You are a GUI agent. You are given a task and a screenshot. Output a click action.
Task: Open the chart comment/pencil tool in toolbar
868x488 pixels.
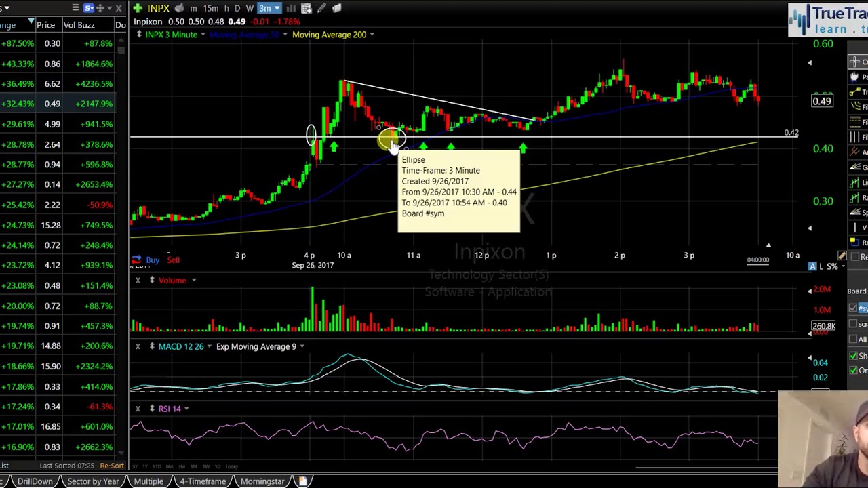point(321,8)
